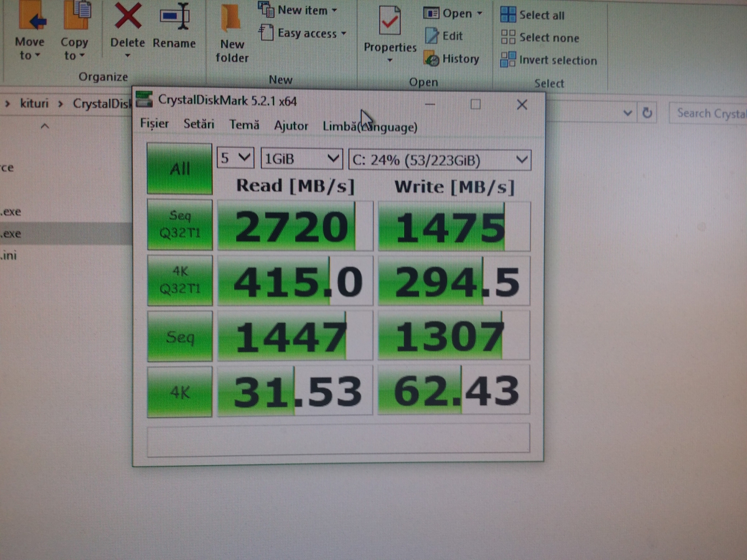Open the drive selector C: 24% dropdown
The width and height of the screenshot is (747, 560).
(x=439, y=160)
